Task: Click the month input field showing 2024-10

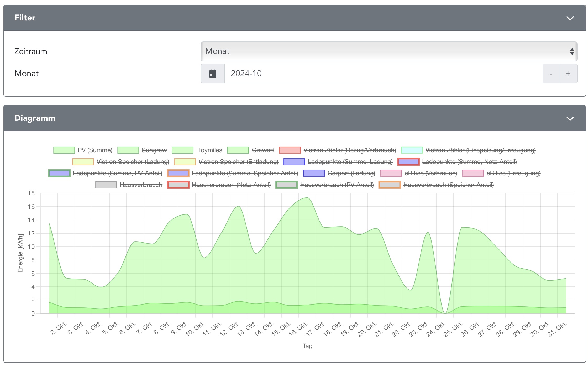Action: (x=383, y=74)
